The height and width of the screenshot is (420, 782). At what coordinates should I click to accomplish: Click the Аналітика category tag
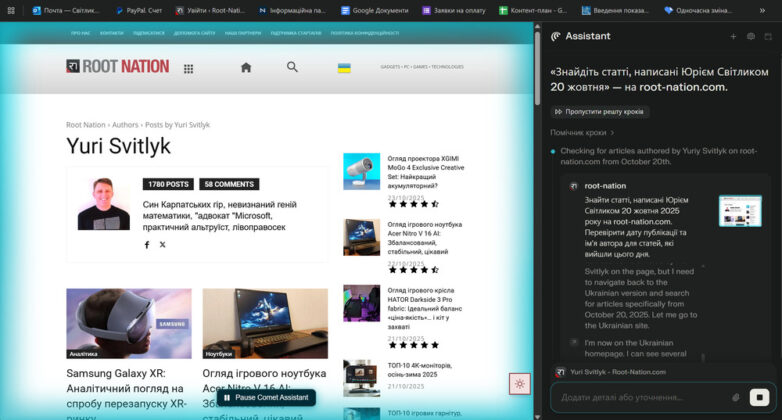(83, 354)
